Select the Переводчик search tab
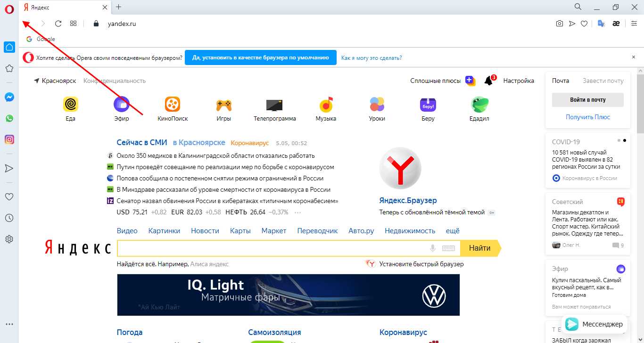Screen dimensions: 644x343 317,231
